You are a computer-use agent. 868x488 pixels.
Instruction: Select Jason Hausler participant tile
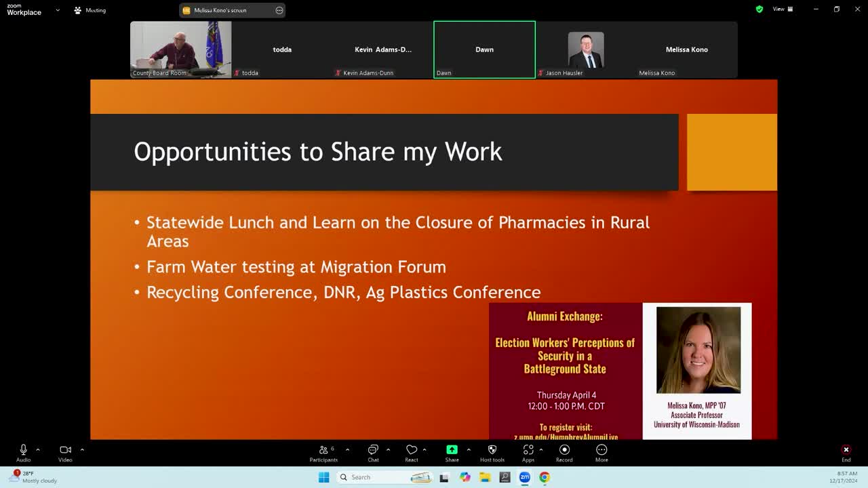coord(586,49)
